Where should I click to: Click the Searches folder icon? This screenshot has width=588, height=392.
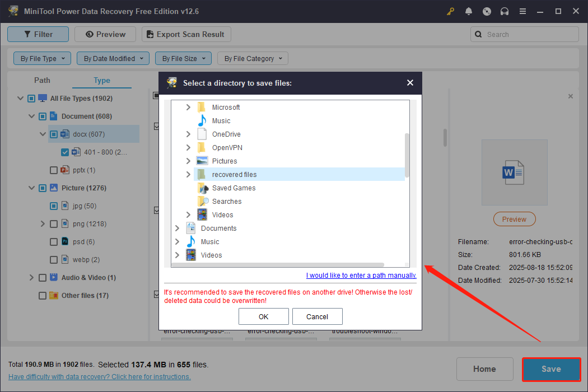(203, 202)
